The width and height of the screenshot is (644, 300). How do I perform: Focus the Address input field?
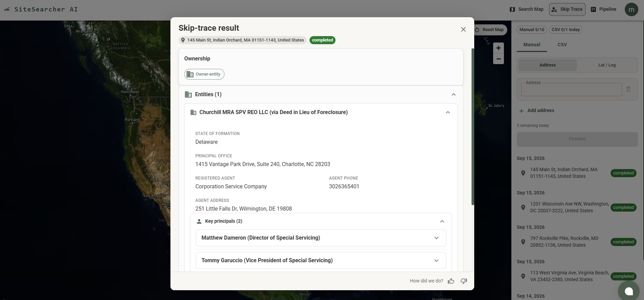tap(571, 89)
